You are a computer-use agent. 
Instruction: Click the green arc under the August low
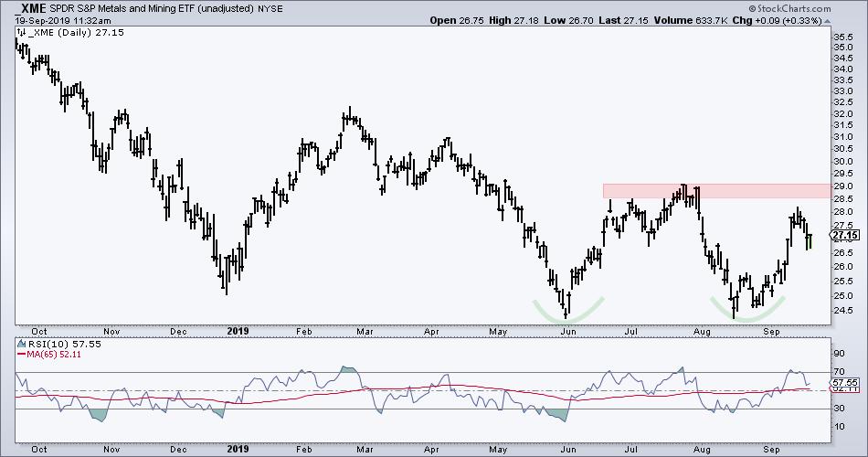(748, 310)
